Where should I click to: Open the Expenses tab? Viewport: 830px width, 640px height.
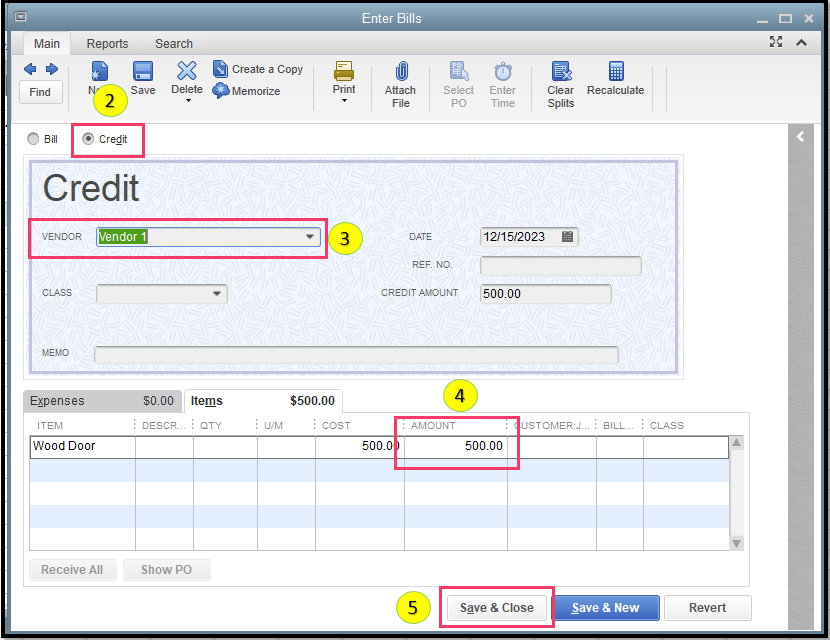pyautogui.click(x=102, y=401)
